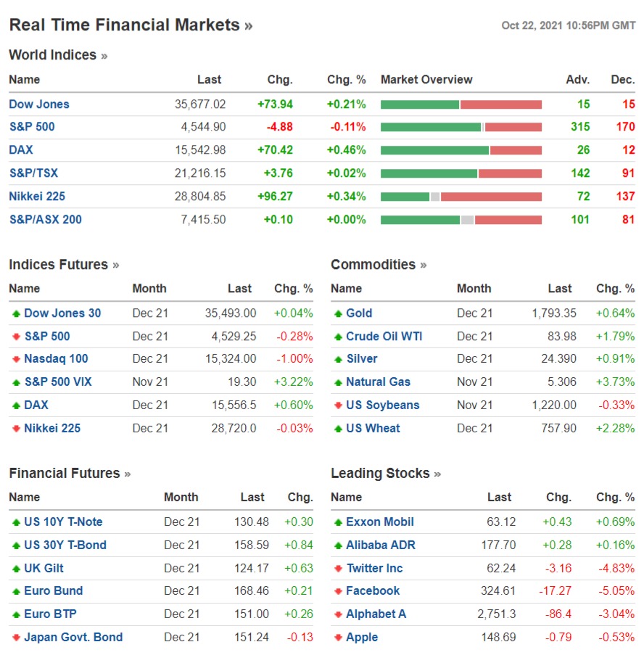
Task: Open the Twitter Inc stock link
Action: pos(375,568)
